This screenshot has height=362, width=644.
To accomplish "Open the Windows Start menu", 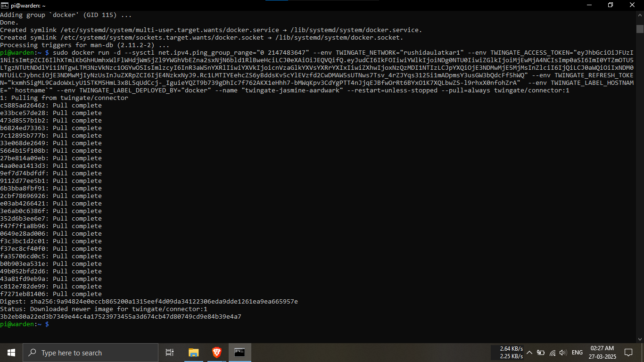I will (11, 353).
